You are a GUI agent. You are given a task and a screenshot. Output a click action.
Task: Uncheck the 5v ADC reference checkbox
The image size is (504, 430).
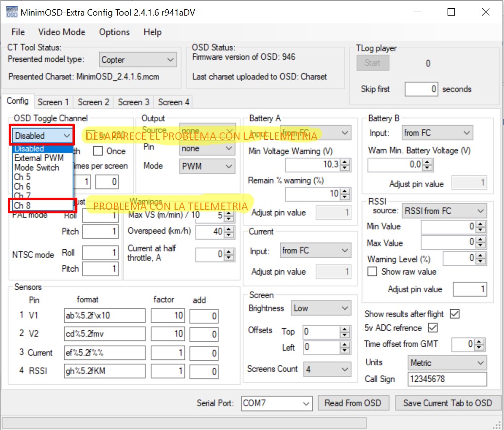(432, 328)
